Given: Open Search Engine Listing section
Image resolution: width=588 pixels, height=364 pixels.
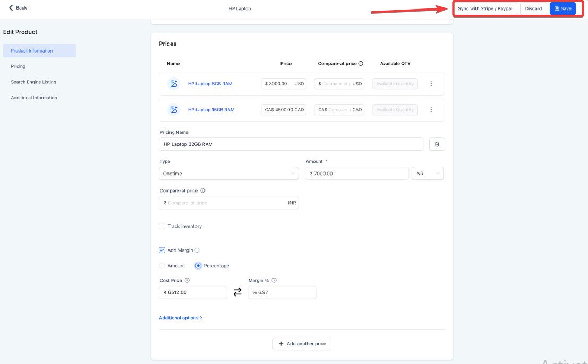Looking at the screenshot, I should point(33,82).
